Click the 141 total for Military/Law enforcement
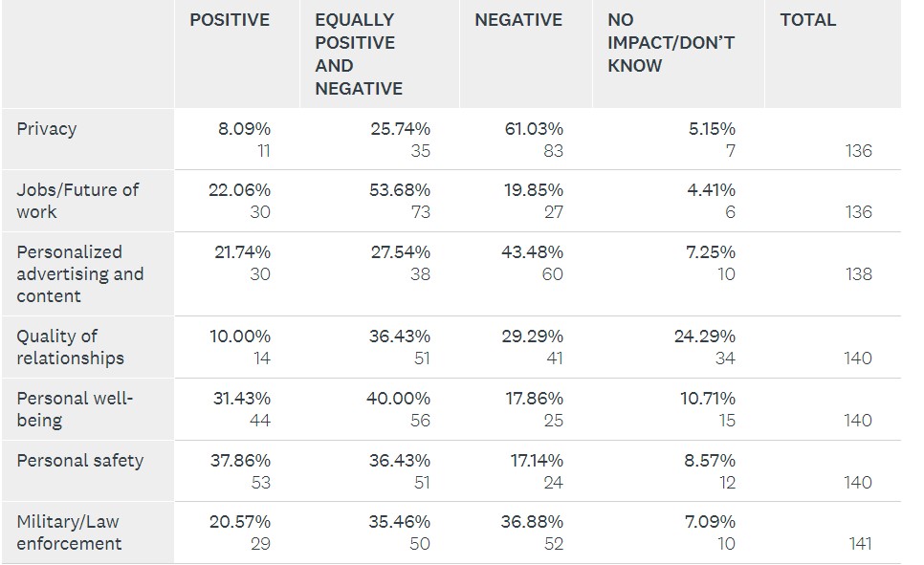924x565 pixels. point(860,544)
